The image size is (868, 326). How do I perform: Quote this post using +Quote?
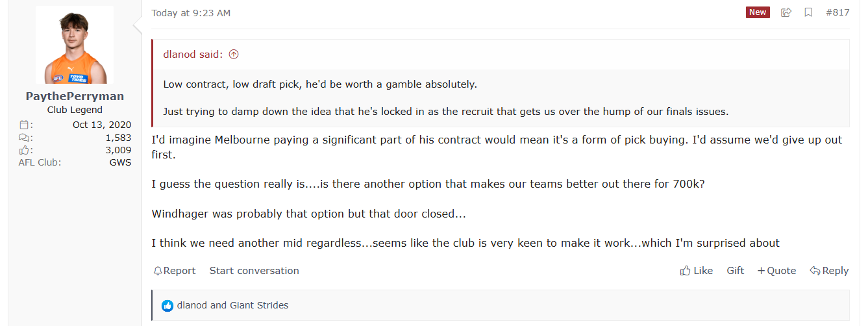tap(776, 271)
